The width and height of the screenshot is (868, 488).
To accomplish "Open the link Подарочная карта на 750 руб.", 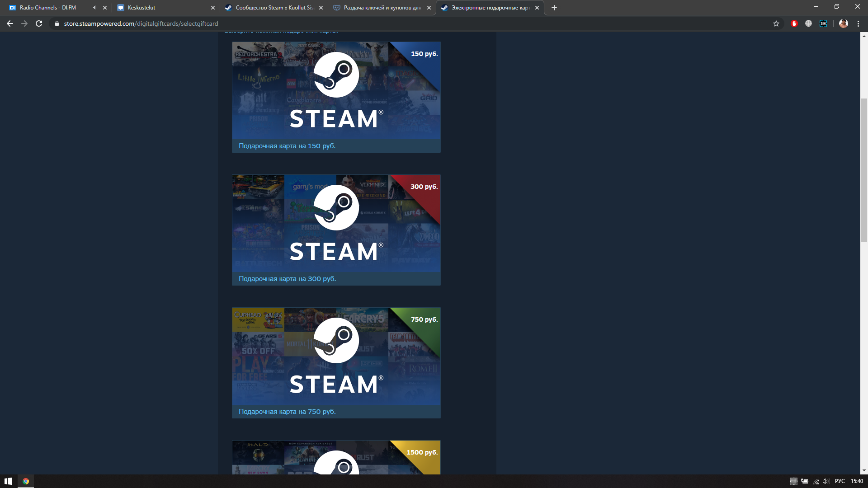I will tap(287, 412).
